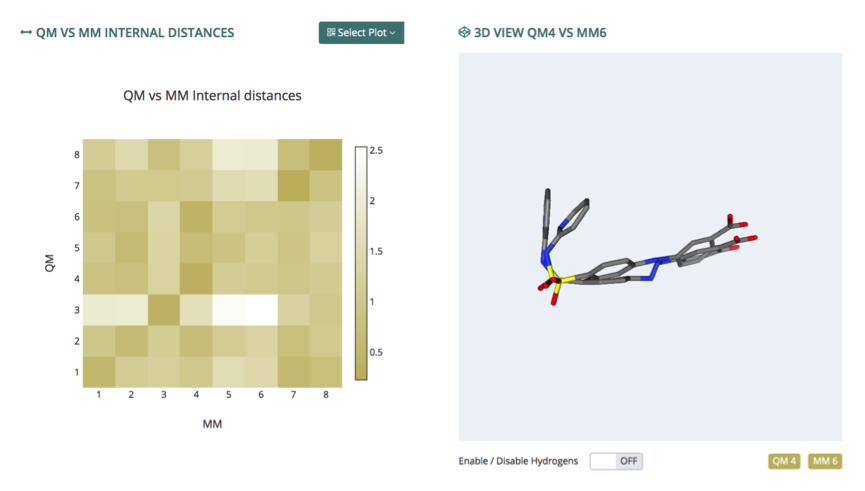Click the chevron arrow on Select Plot
The image size is (865, 491).
(392, 33)
